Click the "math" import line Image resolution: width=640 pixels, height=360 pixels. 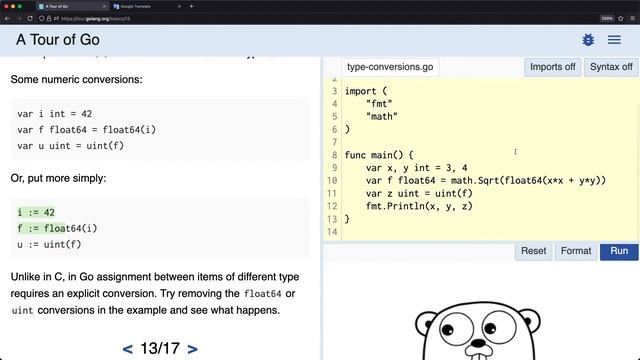382,117
